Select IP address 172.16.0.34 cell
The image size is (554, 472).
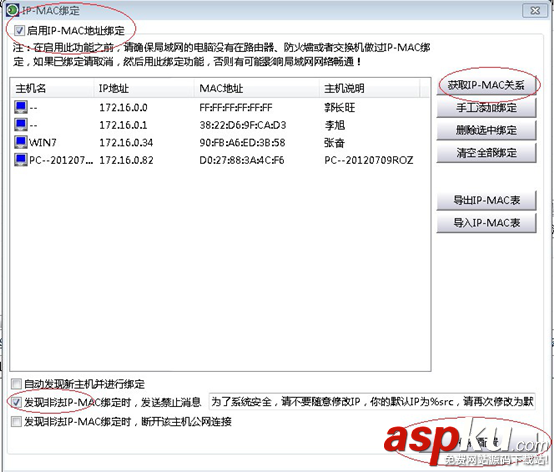click(126, 143)
